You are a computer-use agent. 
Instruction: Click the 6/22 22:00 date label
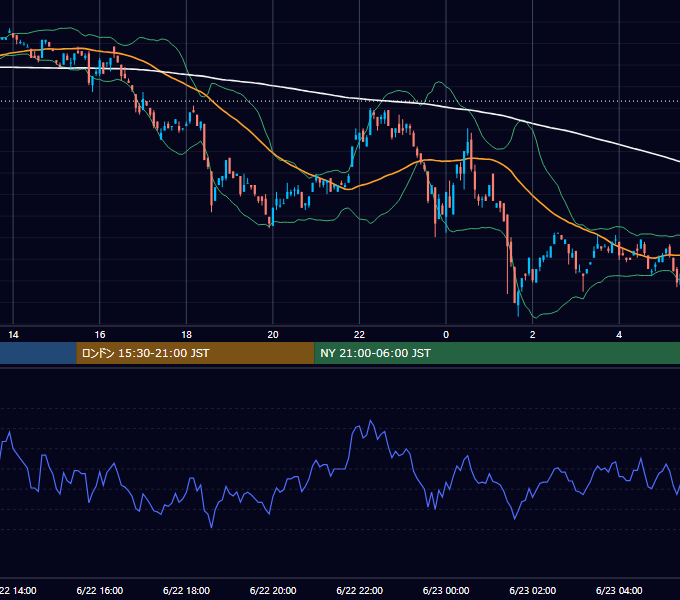coord(360,590)
